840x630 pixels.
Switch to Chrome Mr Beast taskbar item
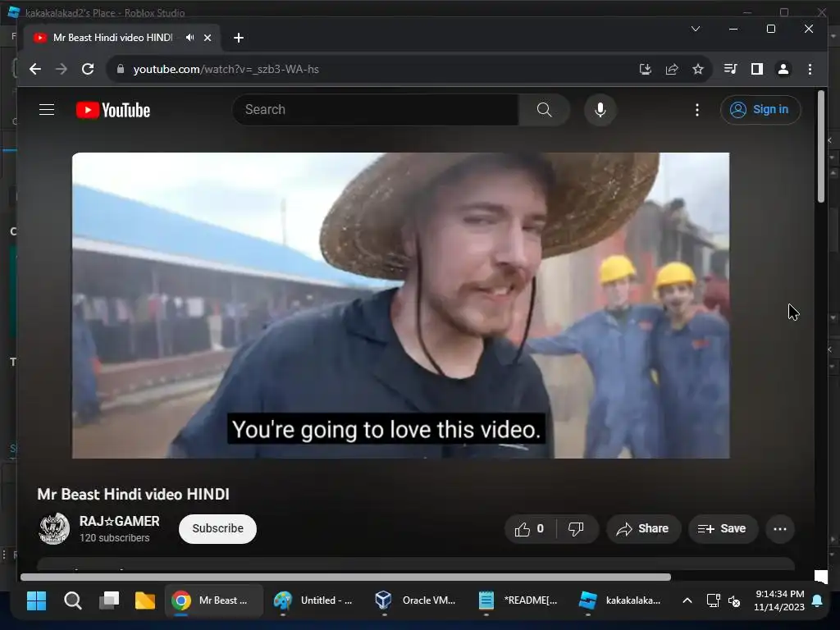tap(213, 600)
